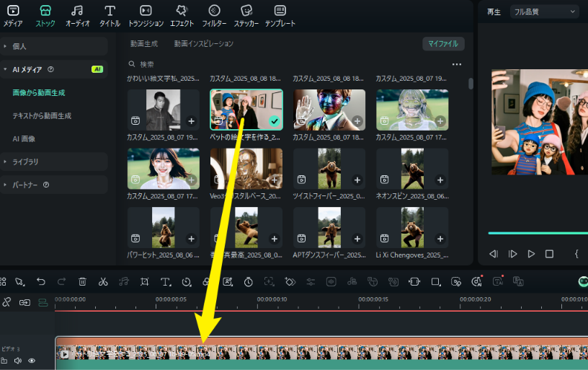Click the 00:00:00:10 timeline ruler mark
The height and width of the screenshot is (370, 588).
pyautogui.click(x=272, y=299)
